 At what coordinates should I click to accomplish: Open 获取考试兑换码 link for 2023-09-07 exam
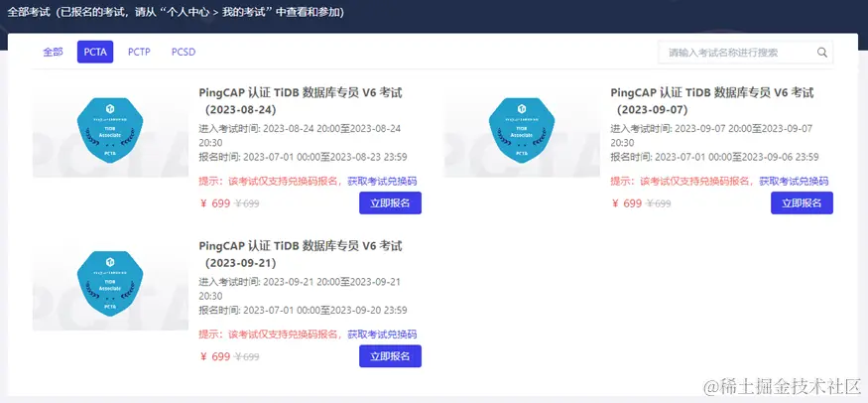click(794, 181)
